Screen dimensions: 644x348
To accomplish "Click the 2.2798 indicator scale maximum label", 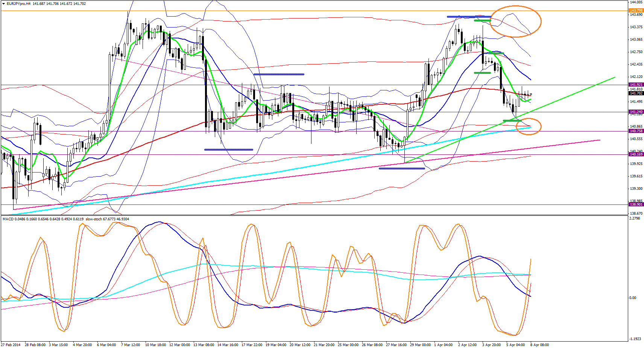I will pos(635,218).
